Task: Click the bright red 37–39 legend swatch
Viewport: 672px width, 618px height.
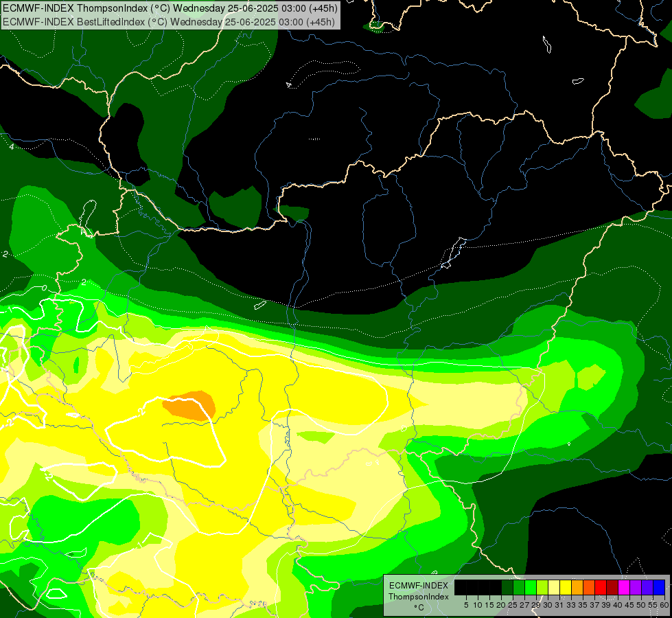Action: [601, 587]
